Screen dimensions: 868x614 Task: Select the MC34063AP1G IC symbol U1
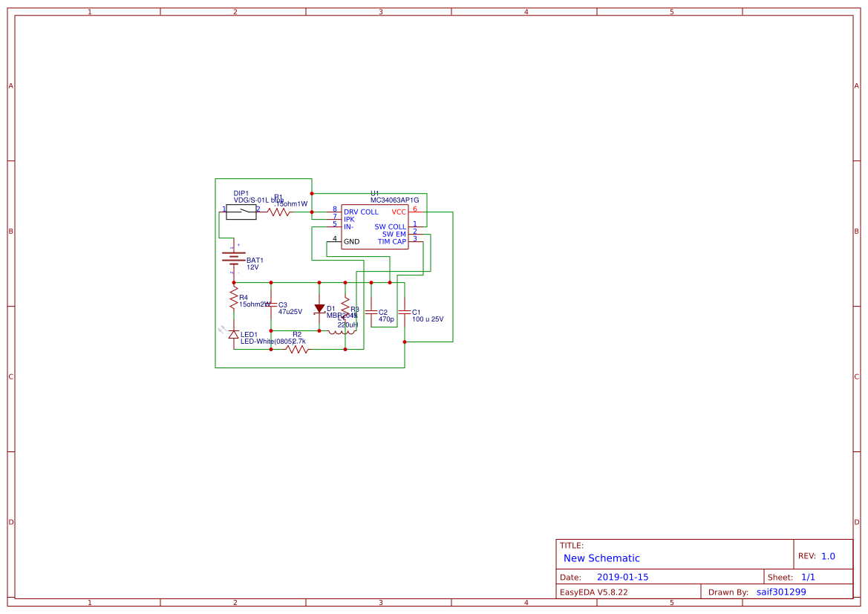375,227
